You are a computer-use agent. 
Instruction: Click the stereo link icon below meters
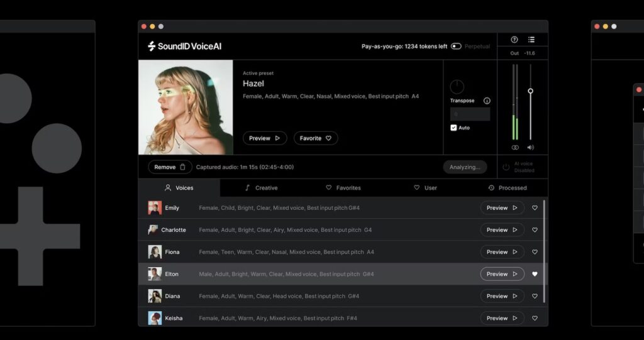515,148
